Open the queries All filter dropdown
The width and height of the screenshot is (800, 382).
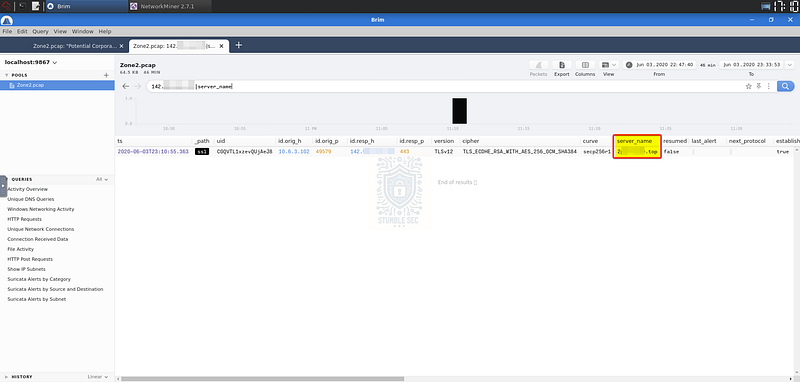point(102,180)
